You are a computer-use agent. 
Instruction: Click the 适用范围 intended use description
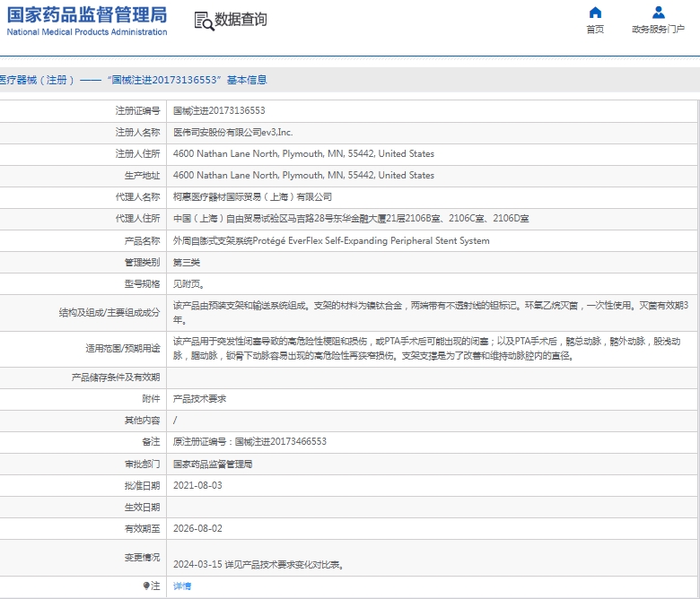coord(427,348)
